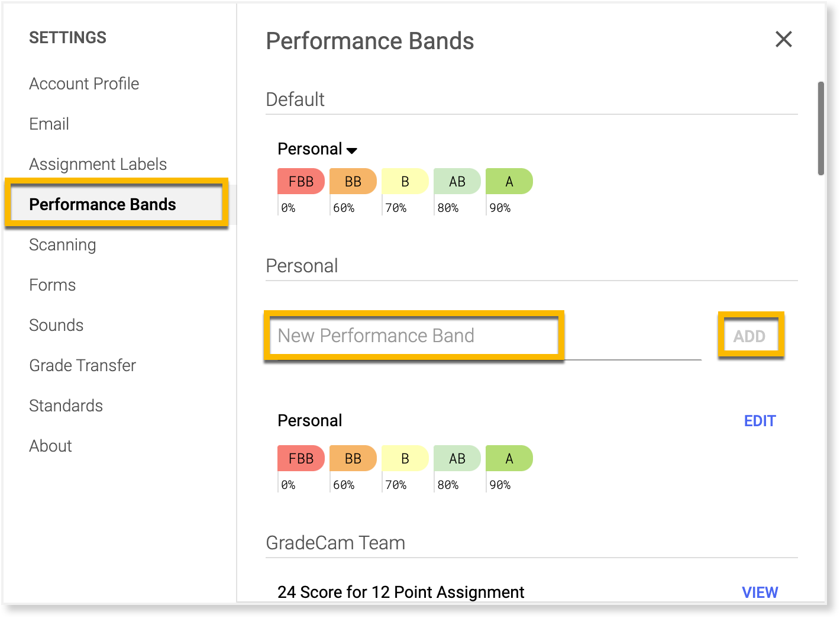
Task: Select Performance Bands in sidebar
Action: click(102, 205)
